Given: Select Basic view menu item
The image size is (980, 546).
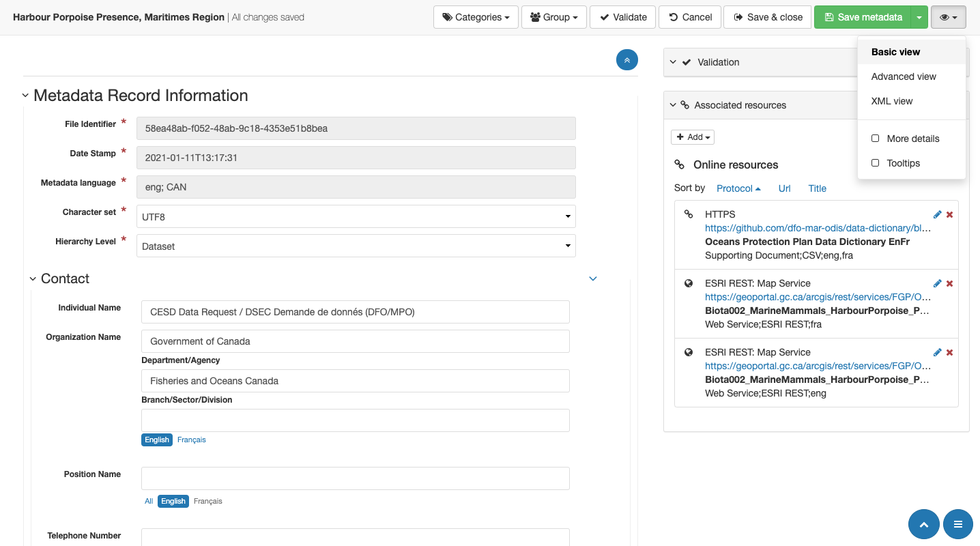Looking at the screenshot, I should [x=912, y=52].
